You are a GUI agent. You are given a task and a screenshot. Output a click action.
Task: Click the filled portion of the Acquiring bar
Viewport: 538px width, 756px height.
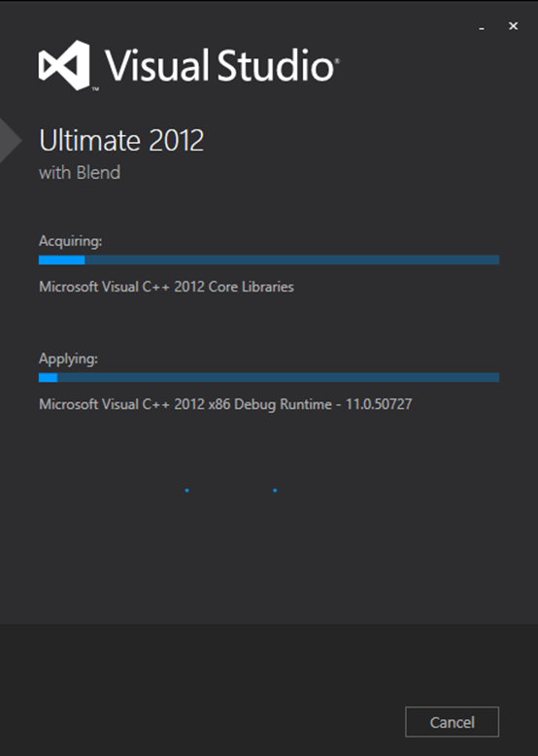[61, 260]
